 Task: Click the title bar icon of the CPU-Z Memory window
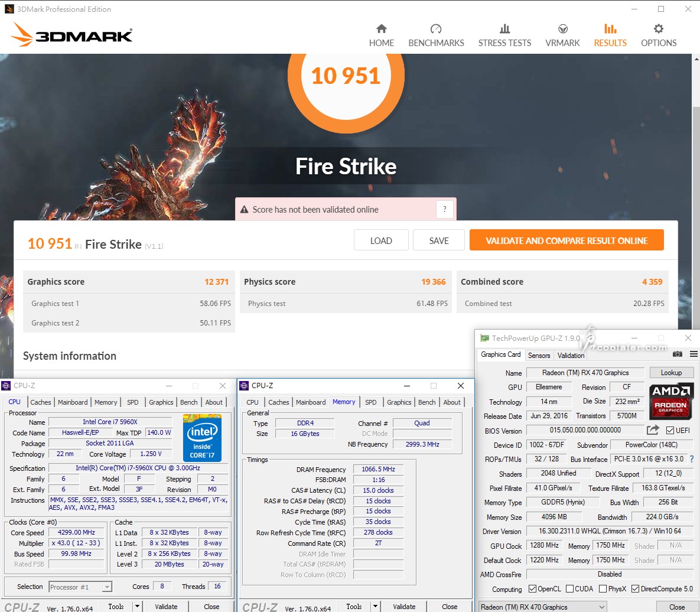(x=244, y=386)
